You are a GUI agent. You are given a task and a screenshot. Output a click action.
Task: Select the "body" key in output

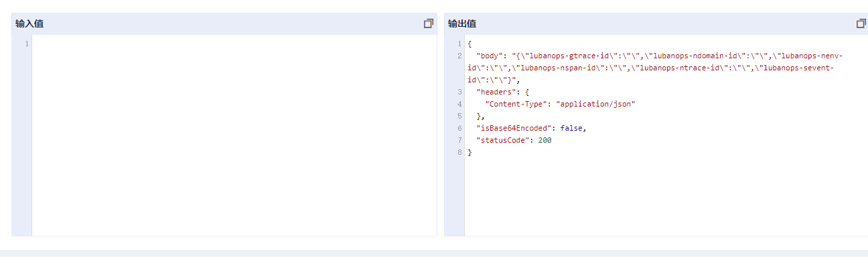click(490, 56)
